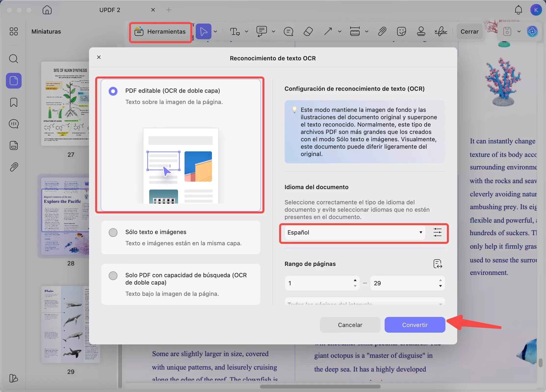Click the attach file paperclip in toolbar

(x=382, y=31)
